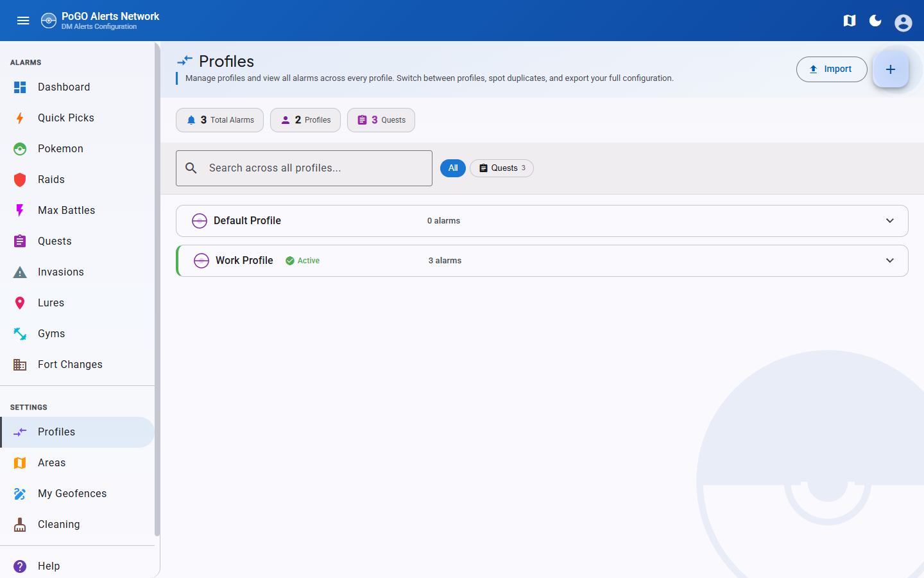Click the Areas map icon
Screen dimensions: 924x578
pyautogui.click(x=20, y=463)
